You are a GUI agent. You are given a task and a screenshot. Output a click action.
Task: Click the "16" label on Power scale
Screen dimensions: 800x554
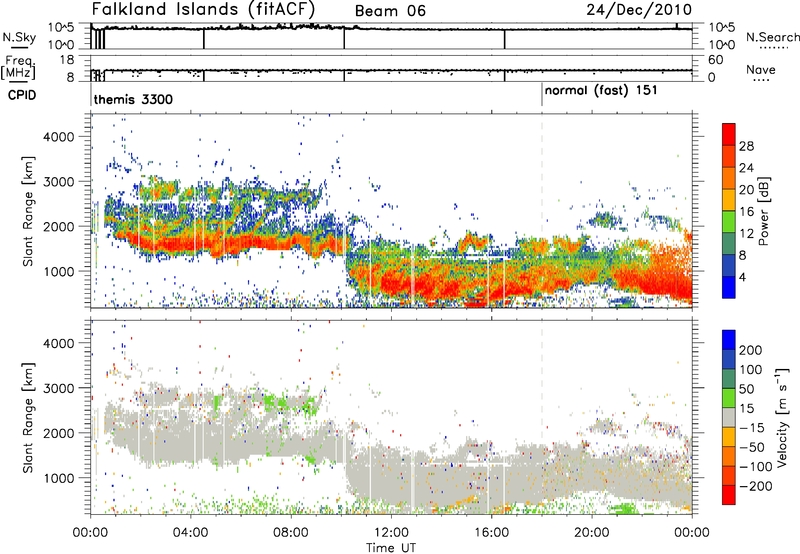[746, 212]
